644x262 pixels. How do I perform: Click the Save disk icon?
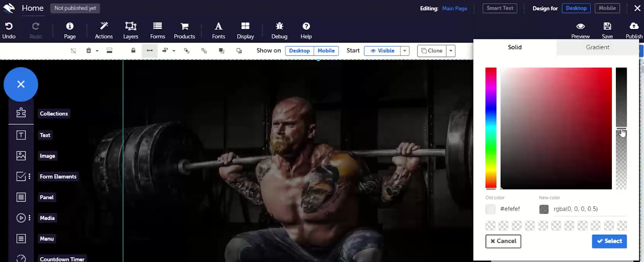click(x=607, y=26)
